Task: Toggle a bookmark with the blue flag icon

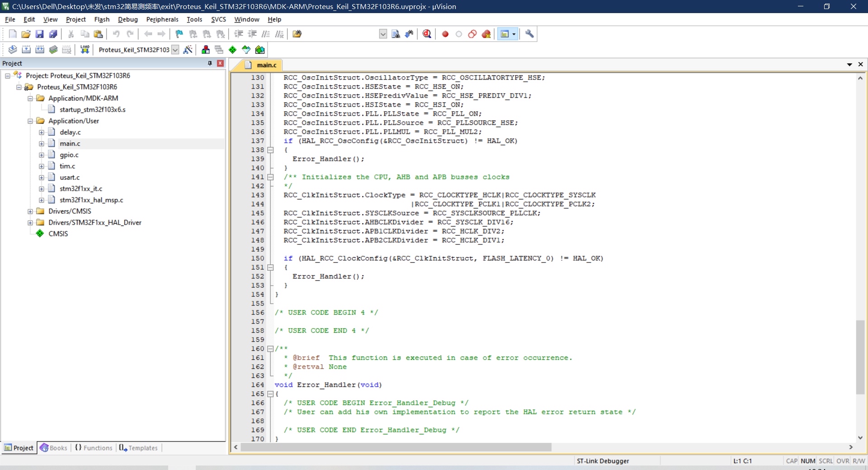Action: pyautogui.click(x=179, y=34)
